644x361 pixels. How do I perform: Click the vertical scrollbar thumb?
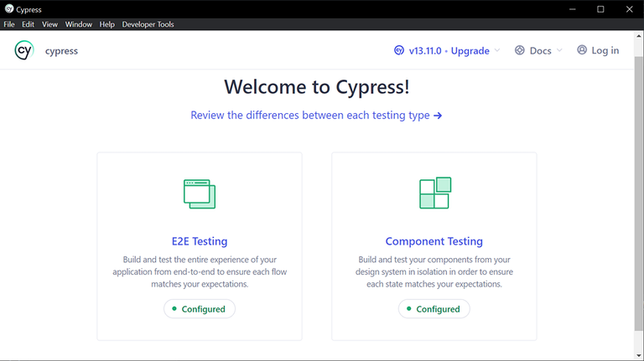639,193
